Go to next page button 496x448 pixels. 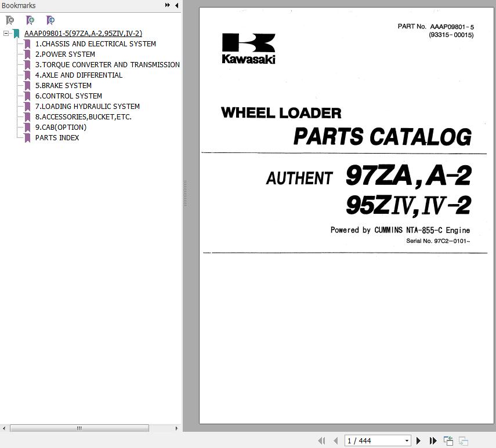[418, 440]
